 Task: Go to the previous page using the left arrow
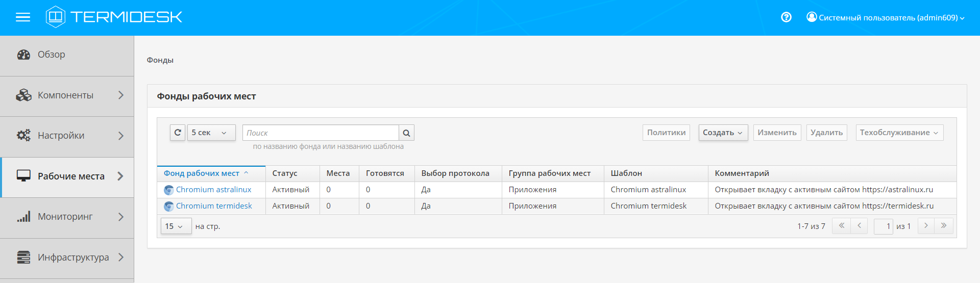coord(859,226)
